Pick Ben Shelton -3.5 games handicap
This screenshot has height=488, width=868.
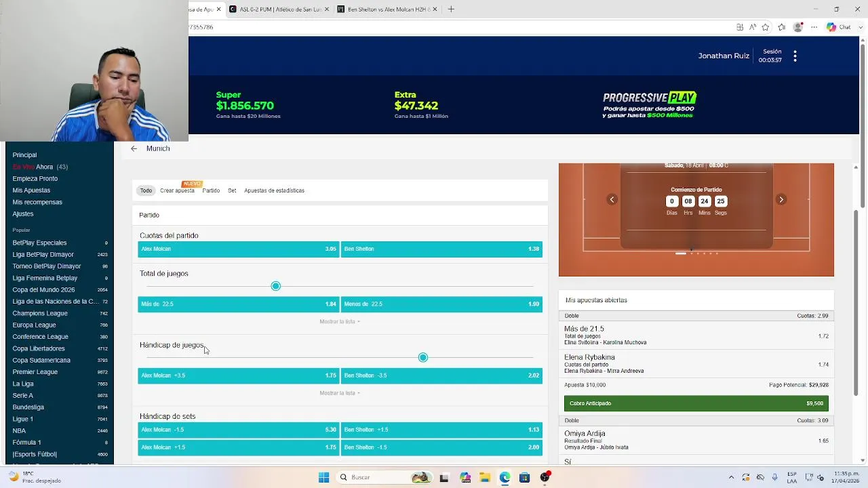[441, 375]
